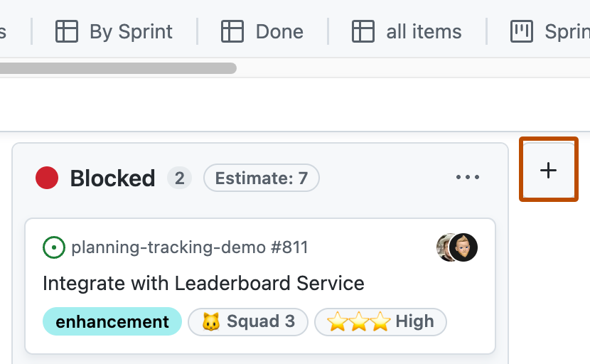Click the enhancement label

[x=112, y=321]
